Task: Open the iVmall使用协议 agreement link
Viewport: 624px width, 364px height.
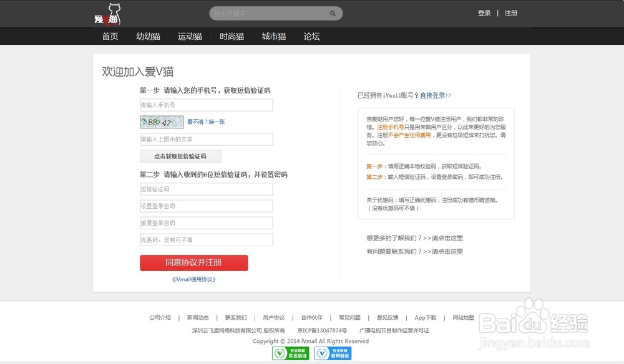Action: (x=192, y=279)
